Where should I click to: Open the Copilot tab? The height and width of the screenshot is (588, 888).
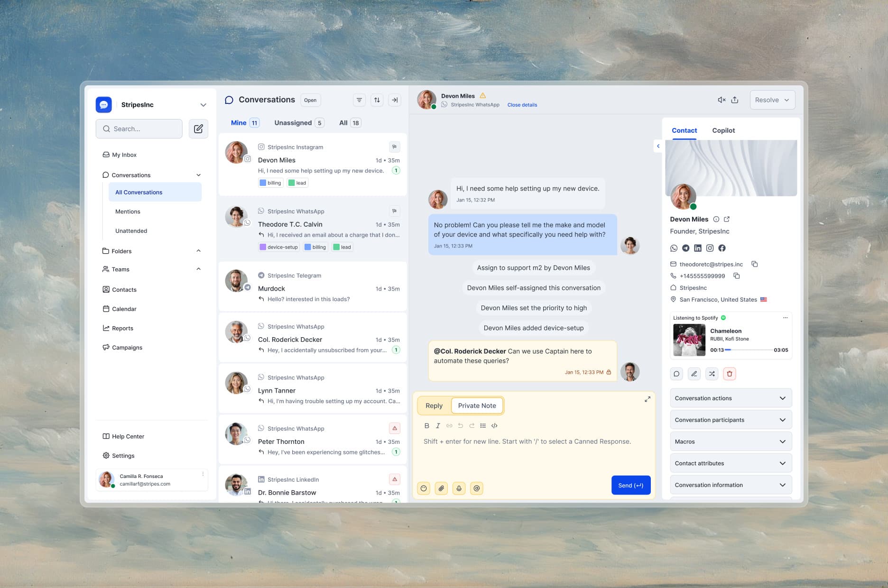(723, 130)
